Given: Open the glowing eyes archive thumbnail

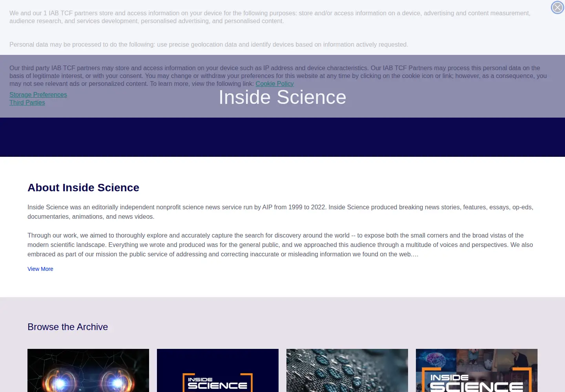Looking at the screenshot, I should point(88,370).
